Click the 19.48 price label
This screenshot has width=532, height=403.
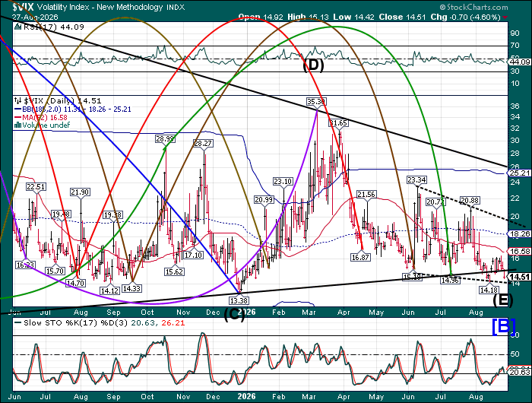pyautogui.click(x=61, y=214)
